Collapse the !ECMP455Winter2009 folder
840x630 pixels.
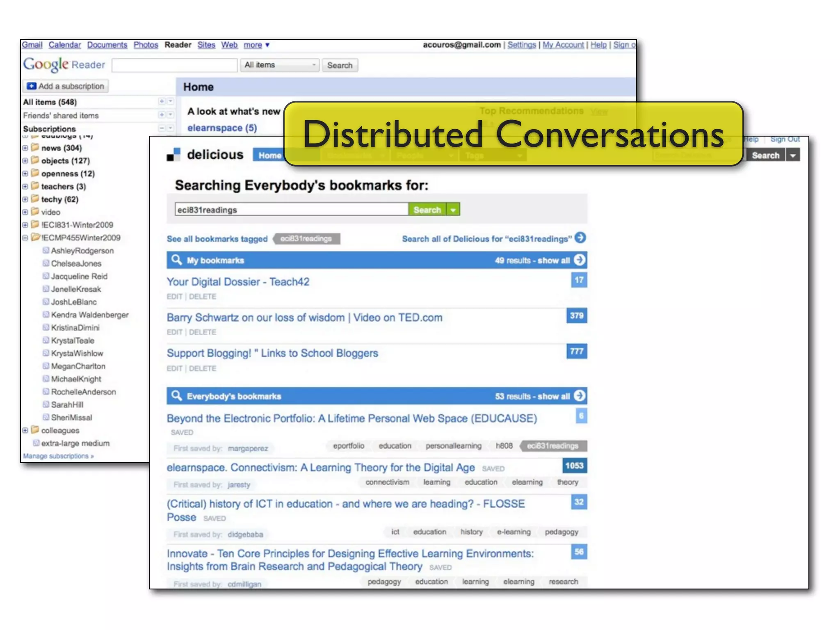[25, 238]
